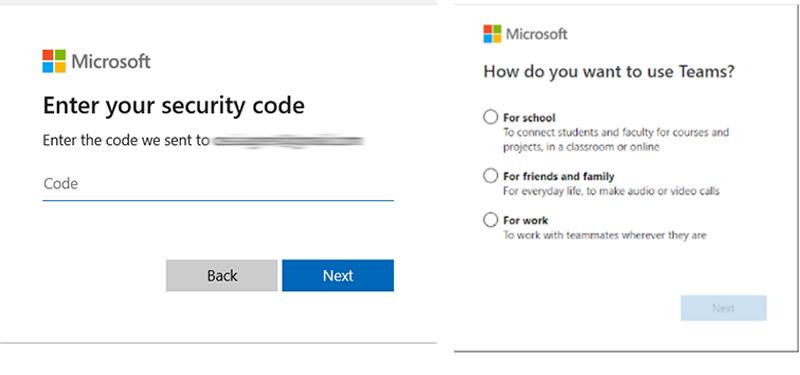Click the Enter your security code heading
800x375 pixels.
[x=174, y=106]
